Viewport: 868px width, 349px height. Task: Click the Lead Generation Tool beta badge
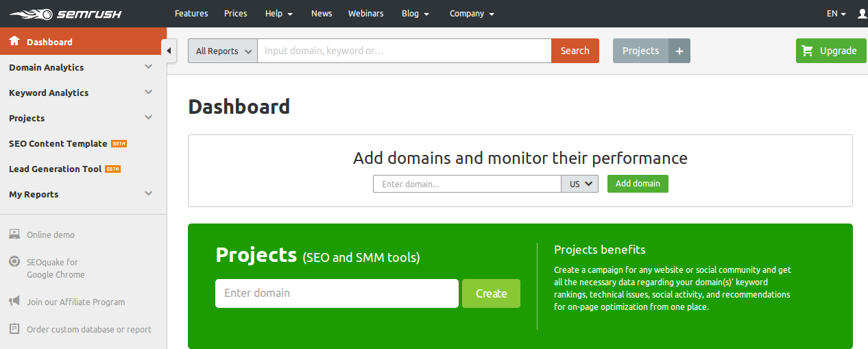tap(113, 169)
